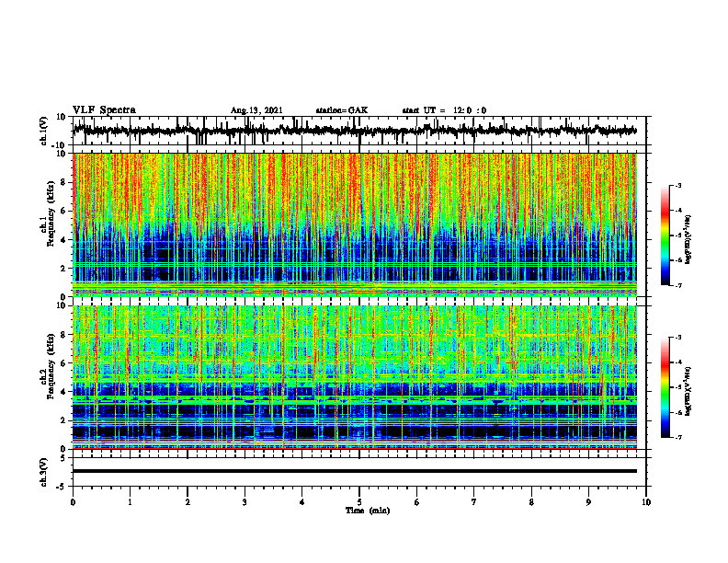Click the ch.1 colorbar "log(PSD)" label
The image size is (728, 563).
(688, 239)
